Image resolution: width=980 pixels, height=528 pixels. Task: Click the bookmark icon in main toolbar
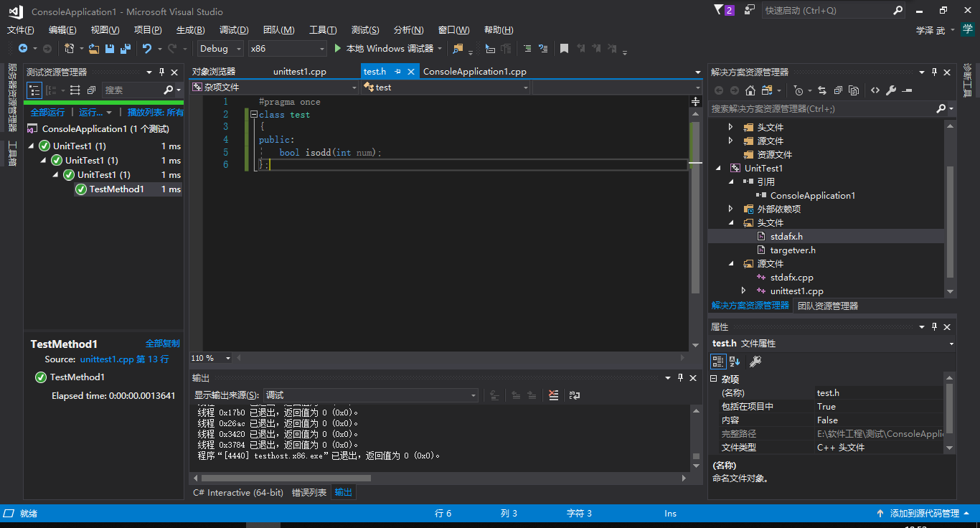point(564,49)
